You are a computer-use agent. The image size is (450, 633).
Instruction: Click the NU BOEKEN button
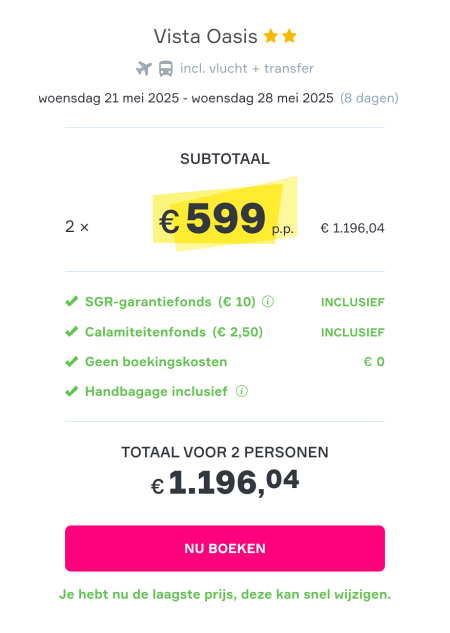[225, 548]
